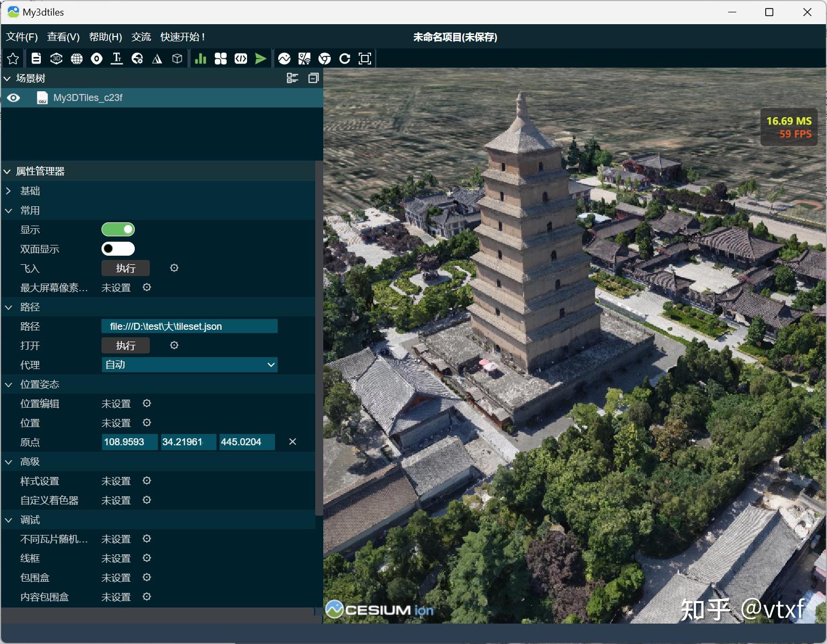Collapse the 常用 section
Screen dimensions: 827x644
[x=8, y=210]
